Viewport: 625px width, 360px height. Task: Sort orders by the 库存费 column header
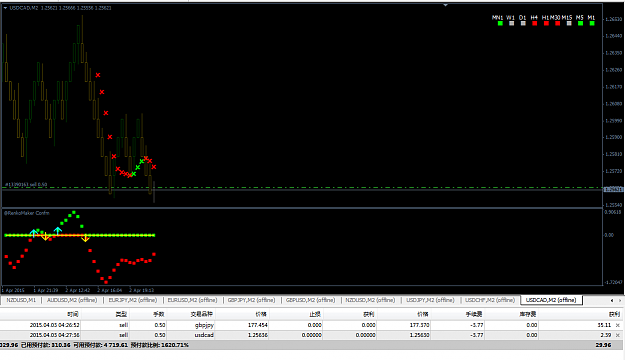click(x=528, y=315)
